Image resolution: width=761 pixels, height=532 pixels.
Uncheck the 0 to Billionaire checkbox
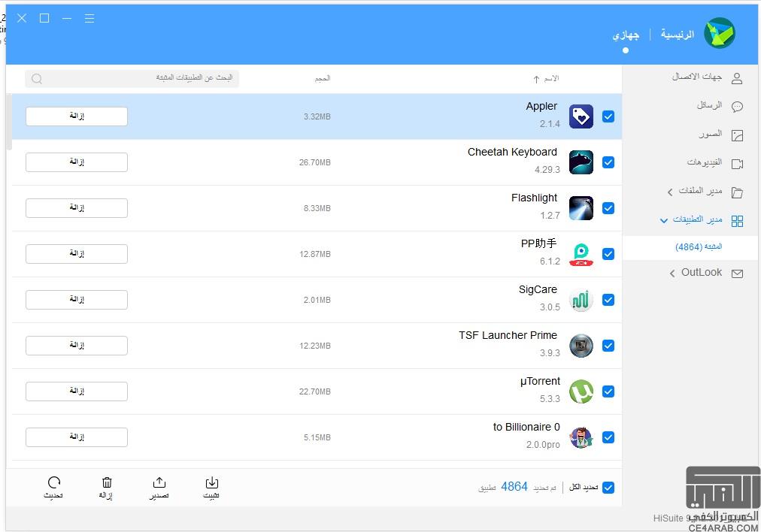608,437
